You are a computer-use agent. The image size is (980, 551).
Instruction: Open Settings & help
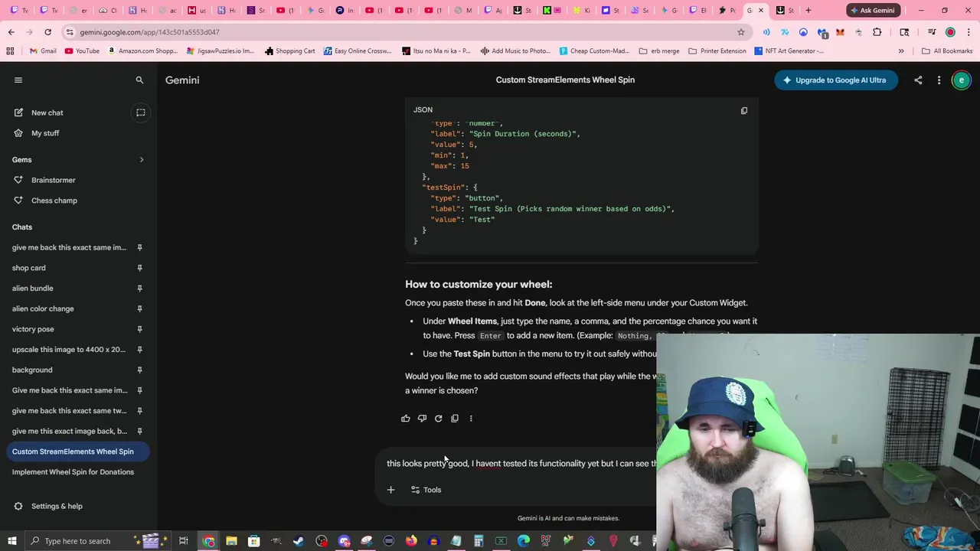[x=57, y=506]
